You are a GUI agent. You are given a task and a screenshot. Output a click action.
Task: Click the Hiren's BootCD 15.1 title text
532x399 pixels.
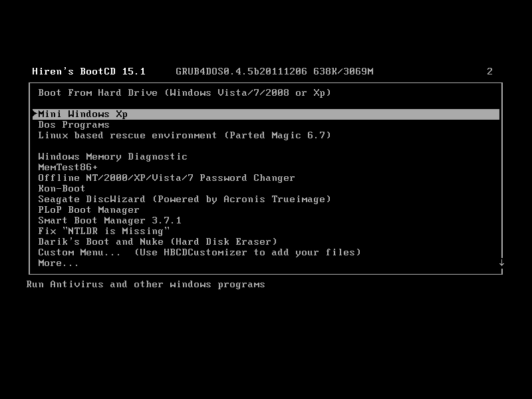tap(88, 71)
